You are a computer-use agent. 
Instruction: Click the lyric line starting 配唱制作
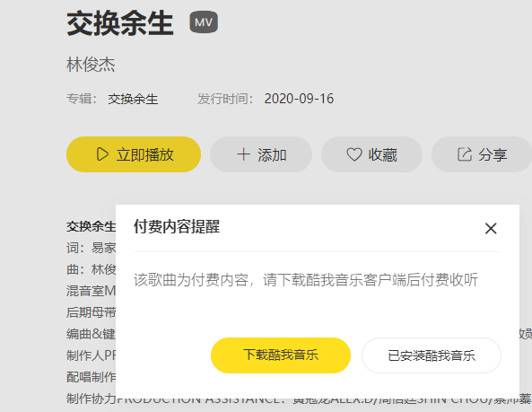coord(91,377)
